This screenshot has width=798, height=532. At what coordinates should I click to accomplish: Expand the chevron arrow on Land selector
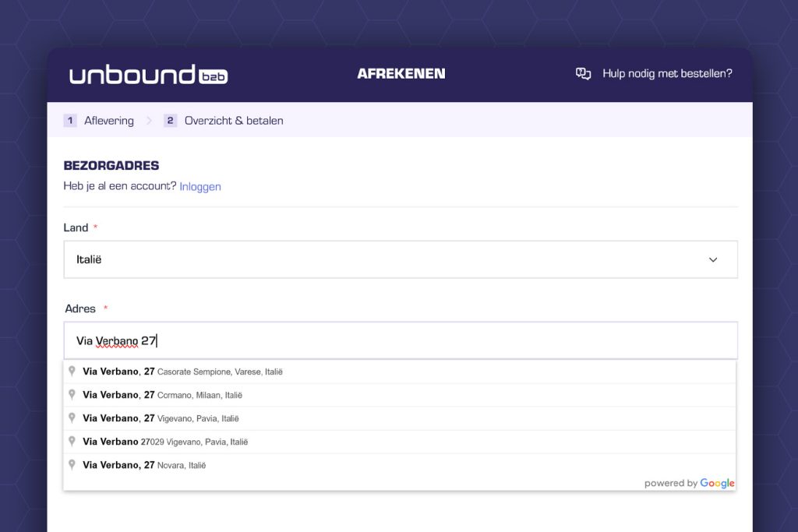pos(712,259)
